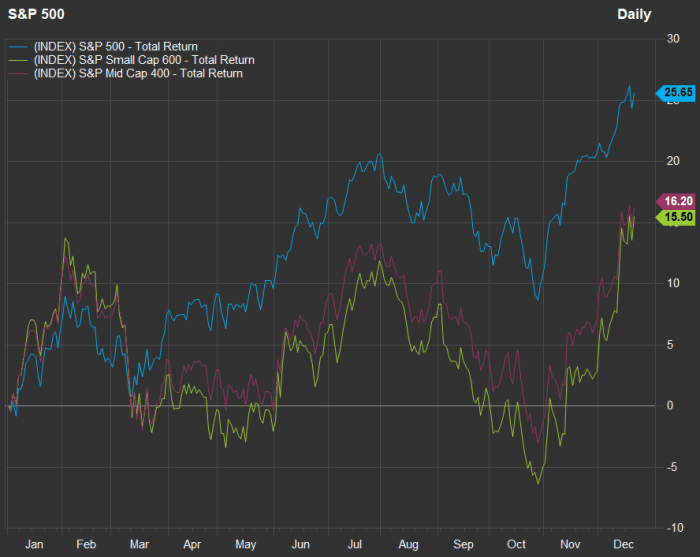
Task: Click the 10 y-axis label
Action: 673,283
